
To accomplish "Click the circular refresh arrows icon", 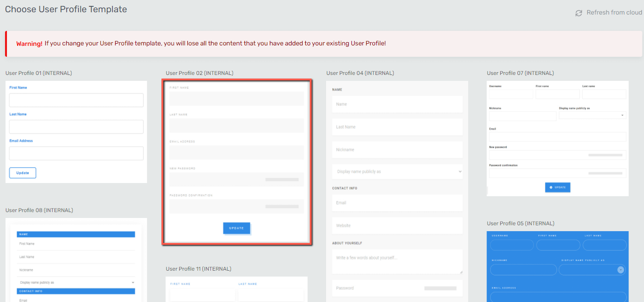I will pos(579,13).
